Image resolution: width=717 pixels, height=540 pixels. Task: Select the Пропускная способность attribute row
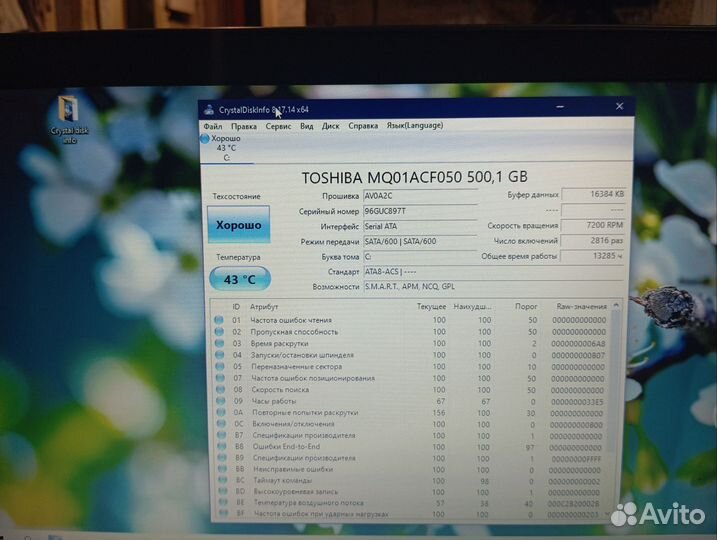411,331
